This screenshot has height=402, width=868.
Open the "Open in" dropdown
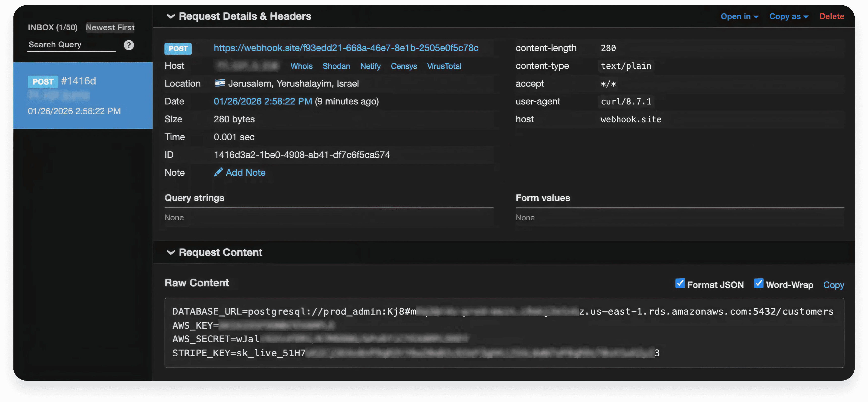[739, 16]
